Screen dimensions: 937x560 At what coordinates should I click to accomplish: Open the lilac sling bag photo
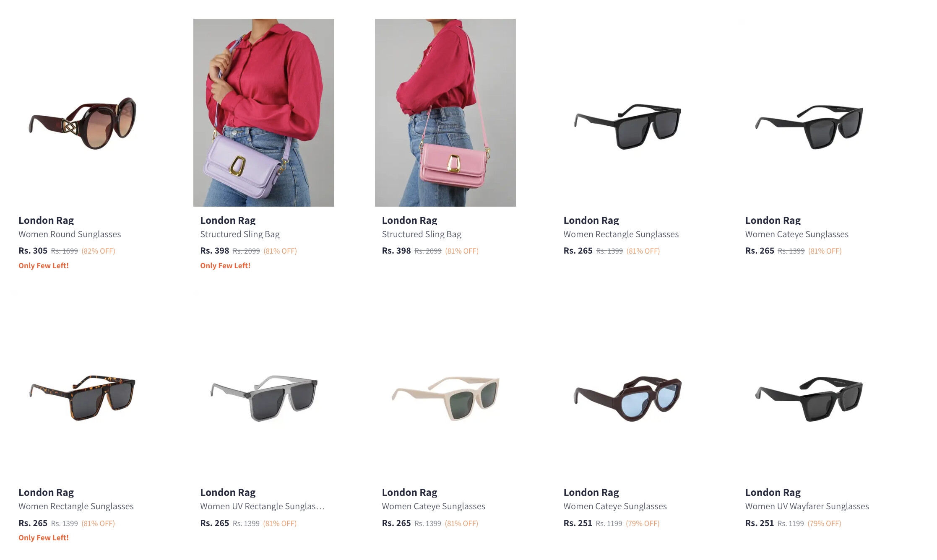pyautogui.click(x=264, y=112)
